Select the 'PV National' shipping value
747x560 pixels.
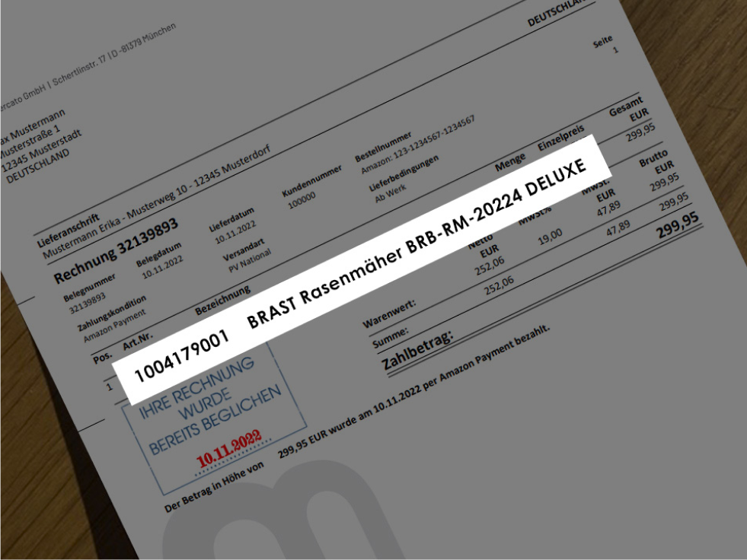(250, 261)
